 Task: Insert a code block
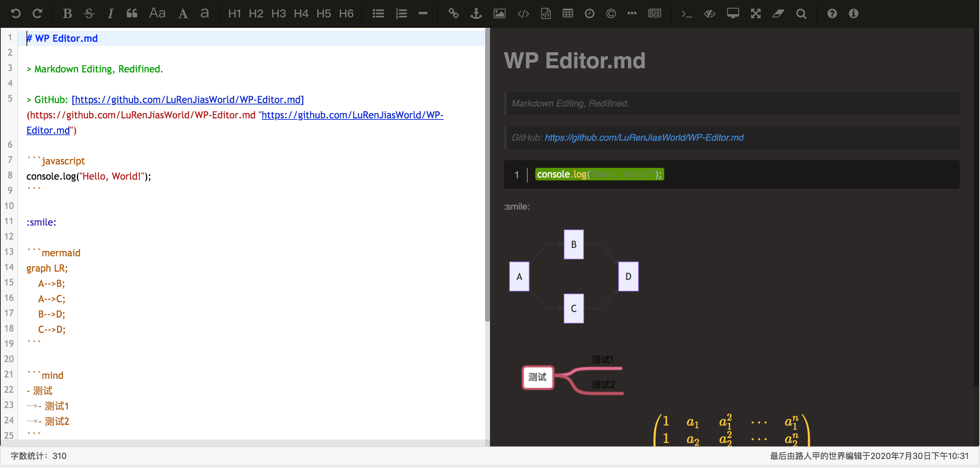[x=546, y=14]
